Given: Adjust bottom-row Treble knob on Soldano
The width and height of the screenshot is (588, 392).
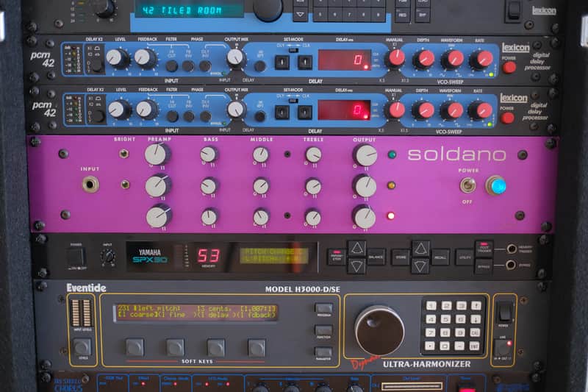Looking at the screenshot, I should click(312, 217).
